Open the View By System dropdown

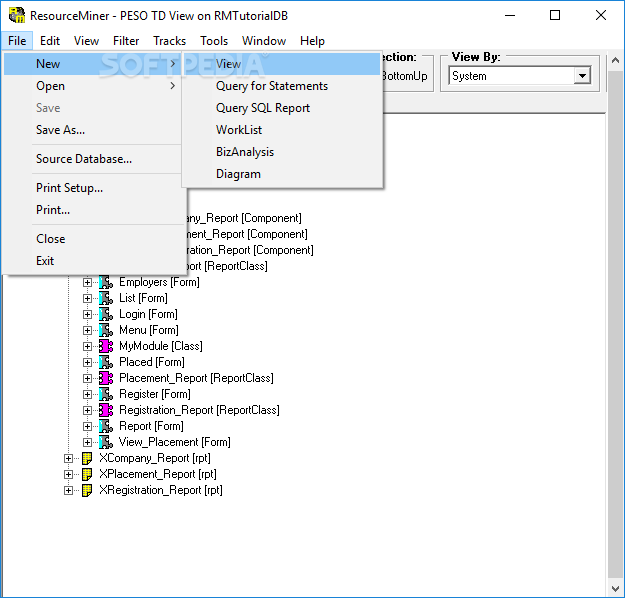coord(582,76)
